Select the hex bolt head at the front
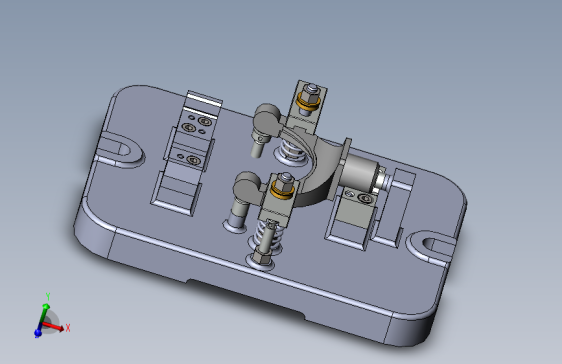Screen dimensions: 562x364 [x=261, y=257]
